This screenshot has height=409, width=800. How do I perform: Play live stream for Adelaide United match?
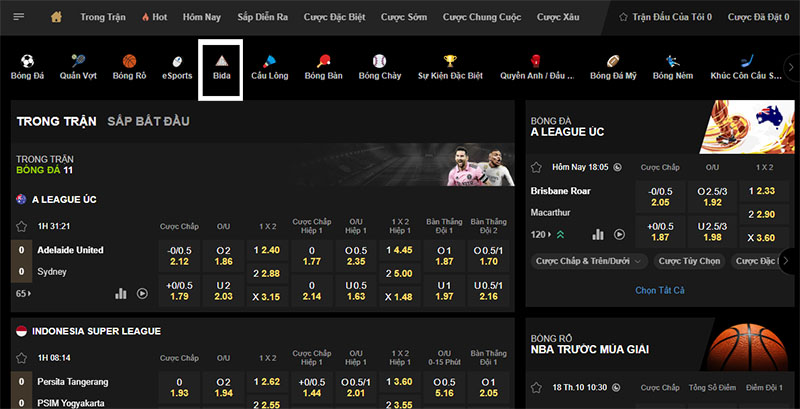click(142, 293)
